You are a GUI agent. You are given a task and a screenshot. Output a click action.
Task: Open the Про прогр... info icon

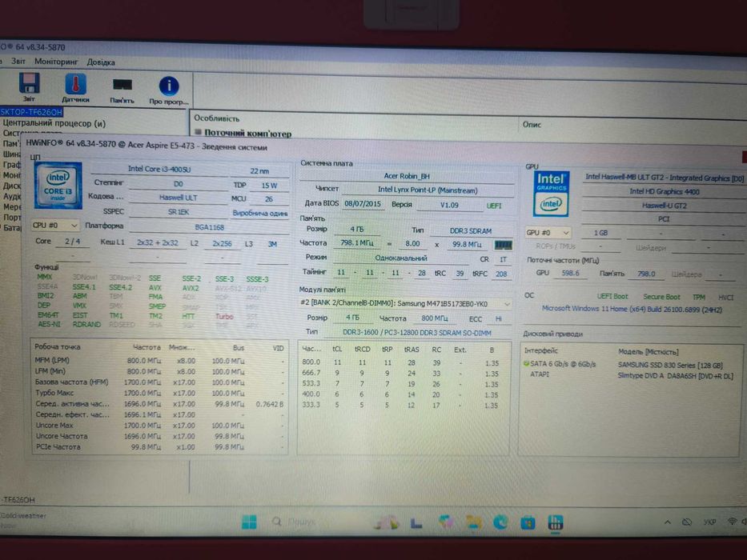coord(169,86)
